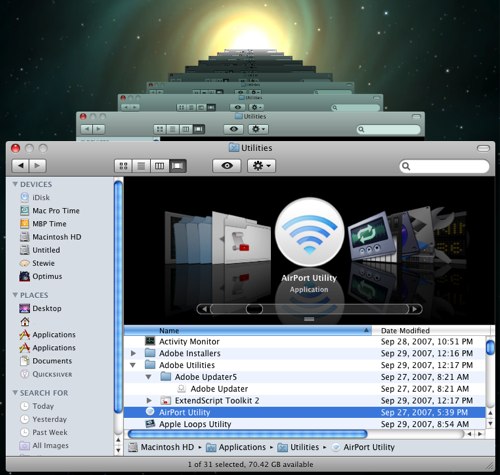Collapse the DEVICES sidebar section

(x=15, y=184)
